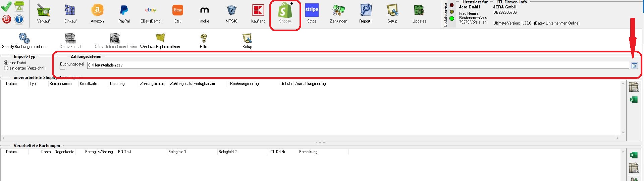The height and width of the screenshot is (181, 644).
Task: Click the scroll down arrow of unprocessed list
Action: point(623,132)
